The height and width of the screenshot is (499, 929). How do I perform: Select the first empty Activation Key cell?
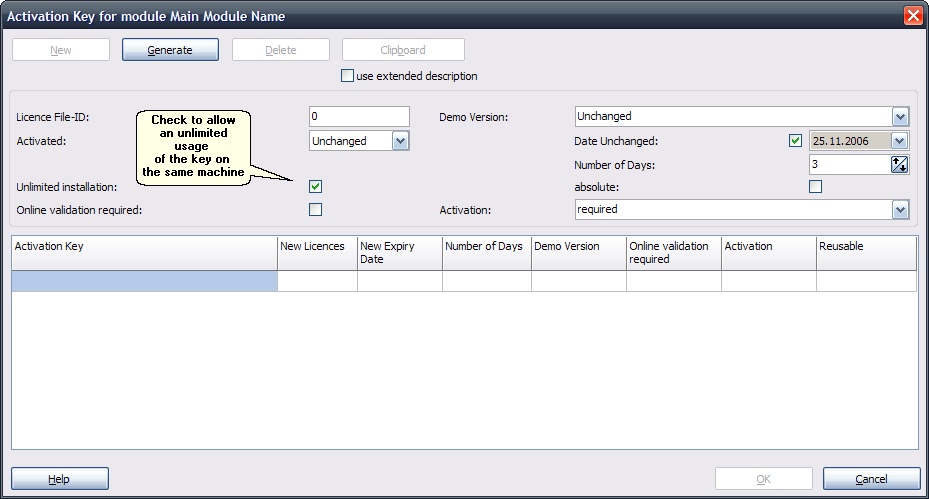click(144, 282)
